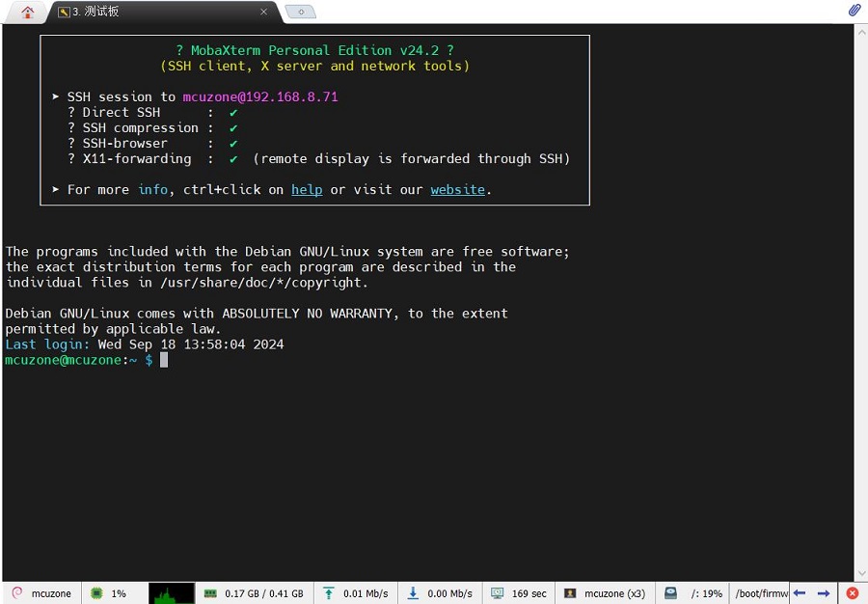Screen dimensions: 868x604
Task: Click the 0.01 Mb/s upload value
Action: [366, 593]
